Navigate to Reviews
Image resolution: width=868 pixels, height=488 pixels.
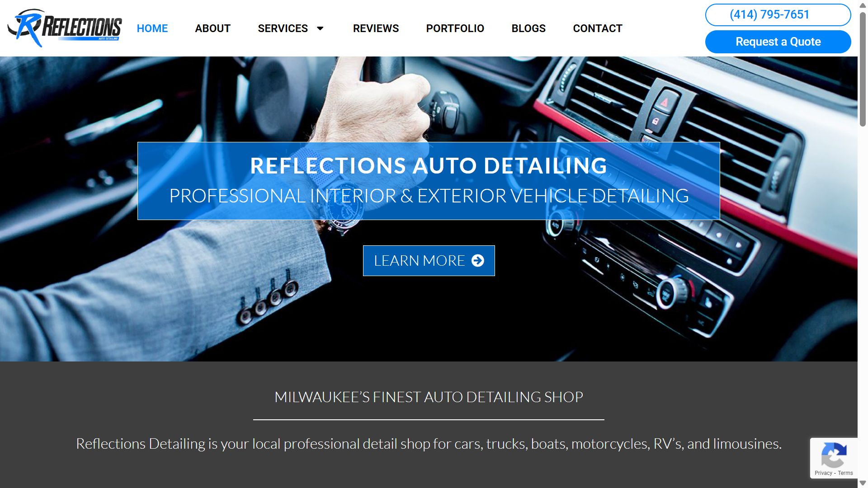tap(376, 28)
